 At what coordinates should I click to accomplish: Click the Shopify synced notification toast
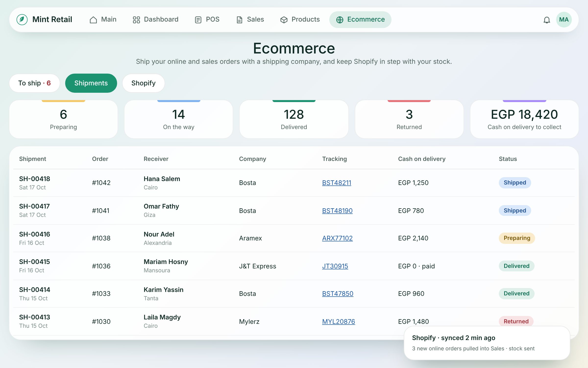click(x=487, y=343)
